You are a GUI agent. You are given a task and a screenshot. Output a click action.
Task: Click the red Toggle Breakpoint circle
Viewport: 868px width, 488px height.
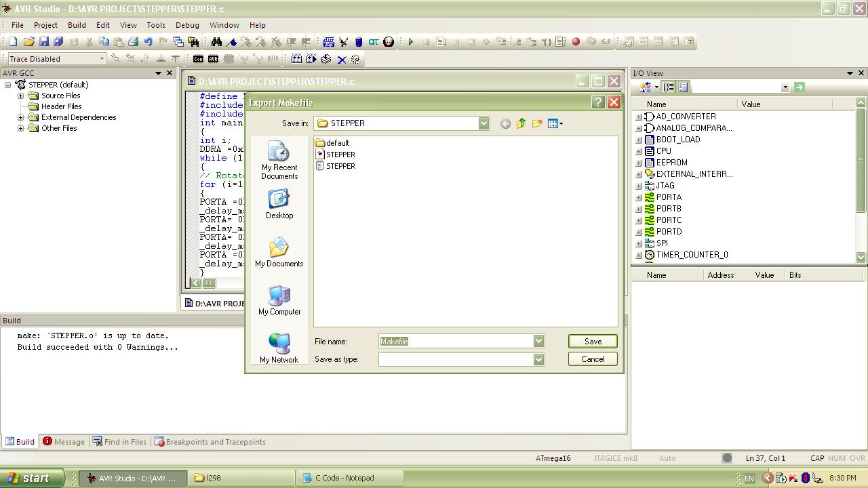click(576, 41)
